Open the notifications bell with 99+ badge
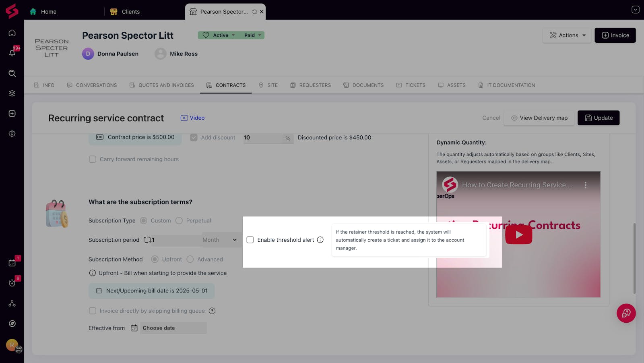644x363 pixels. coord(12,53)
